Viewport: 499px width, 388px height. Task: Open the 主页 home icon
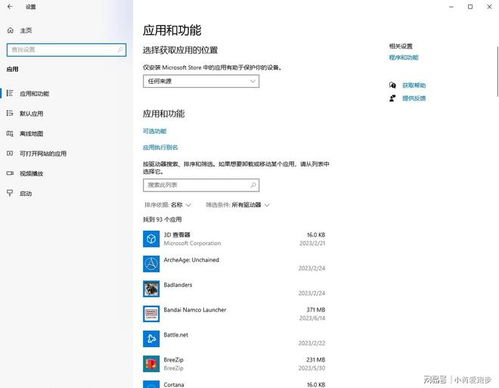[10, 30]
